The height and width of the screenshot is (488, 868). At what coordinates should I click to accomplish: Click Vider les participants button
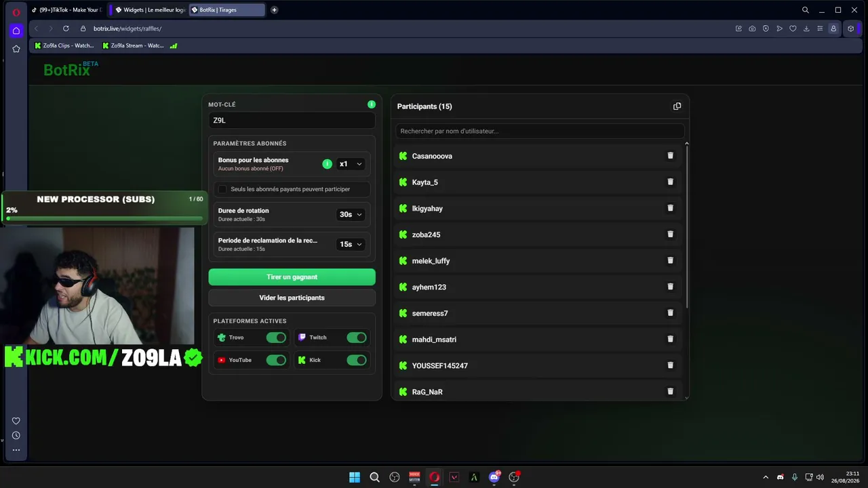[x=292, y=298]
